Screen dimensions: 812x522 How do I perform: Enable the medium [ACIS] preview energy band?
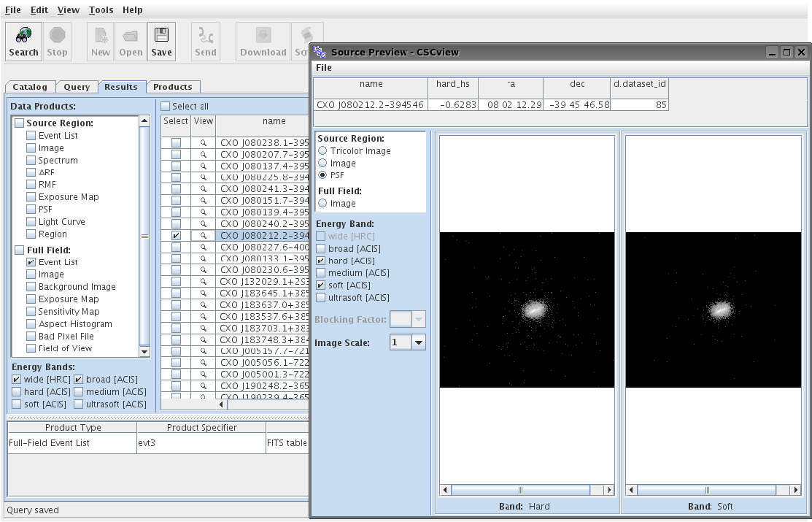pos(321,273)
